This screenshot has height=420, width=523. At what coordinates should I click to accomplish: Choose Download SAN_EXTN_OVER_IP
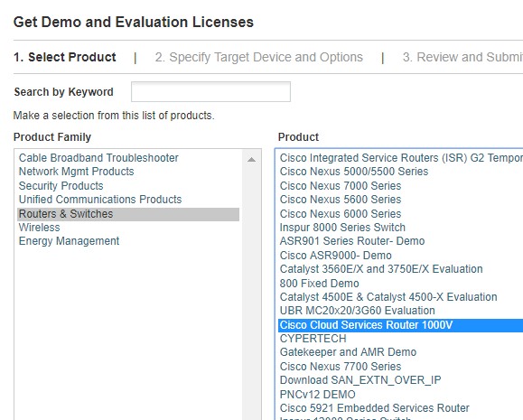(360, 380)
